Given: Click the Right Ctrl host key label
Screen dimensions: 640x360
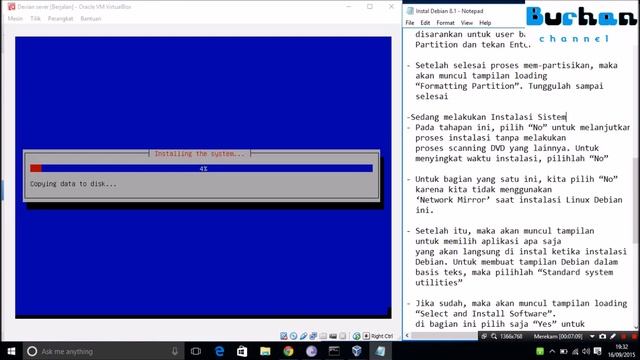Looking at the screenshot, I should point(382,336).
